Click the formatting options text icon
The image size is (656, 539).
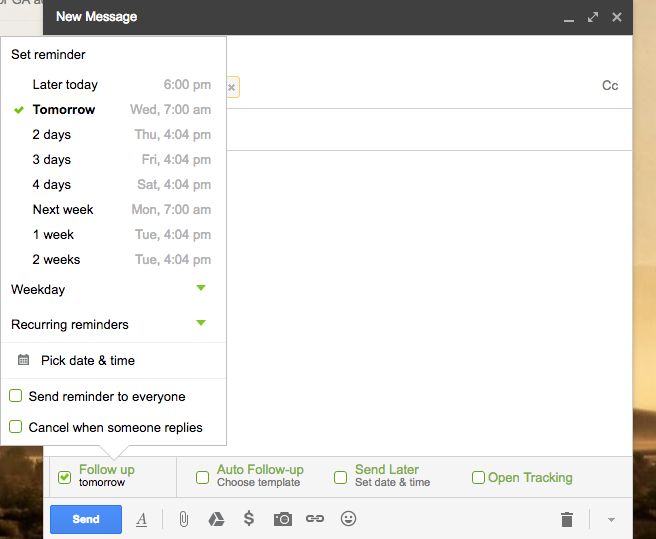142,519
